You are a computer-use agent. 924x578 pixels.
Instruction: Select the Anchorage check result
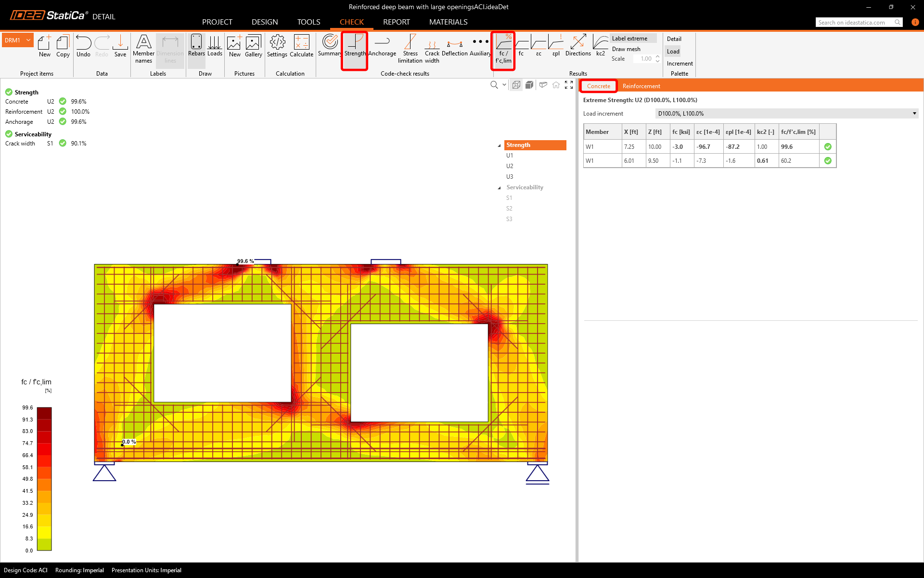(x=382, y=46)
